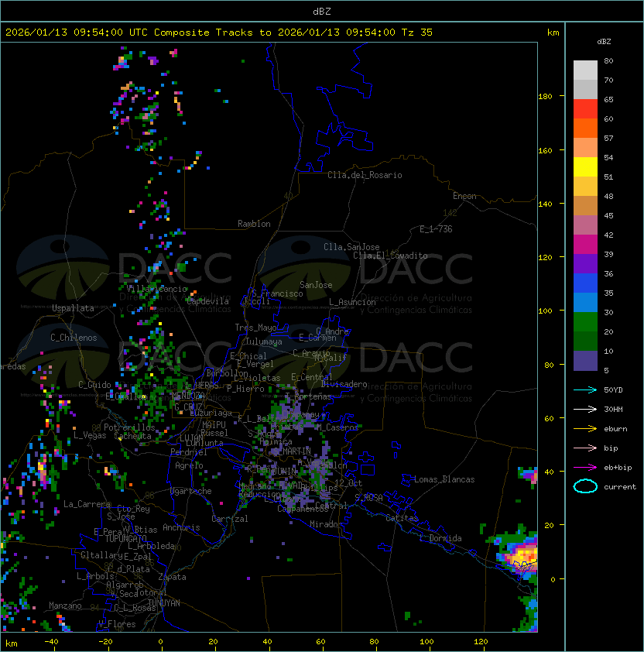The width and height of the screenshot is (644, 652).
Task: Pick the magenta 39-42 dBZ color swatch
Action: (585, 245)
